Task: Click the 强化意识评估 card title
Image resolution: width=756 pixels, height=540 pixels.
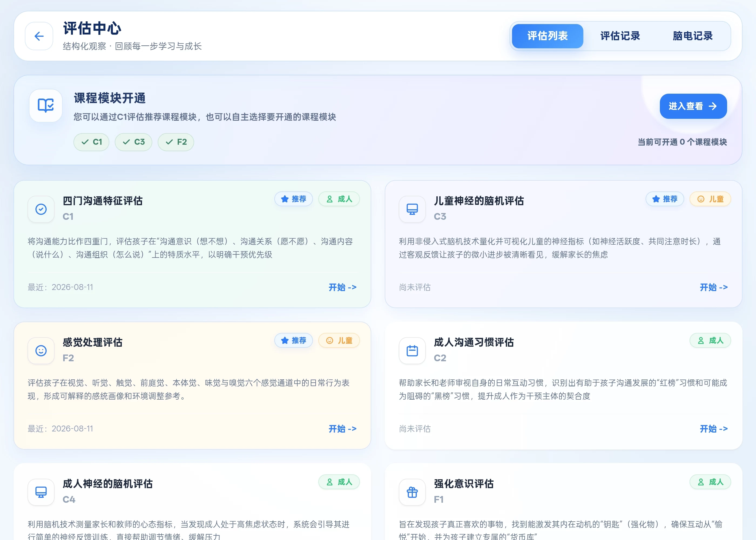Action: (464, 484)
